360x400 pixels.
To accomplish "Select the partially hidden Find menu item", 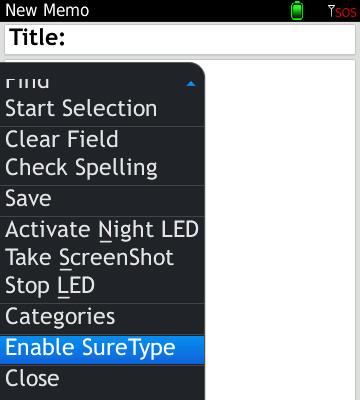I will (102, 83).
